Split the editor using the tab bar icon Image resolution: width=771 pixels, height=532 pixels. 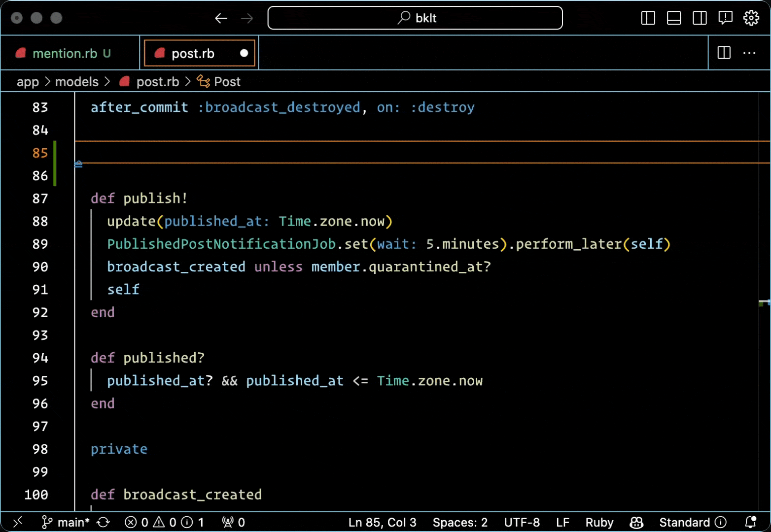coord(723,53)
